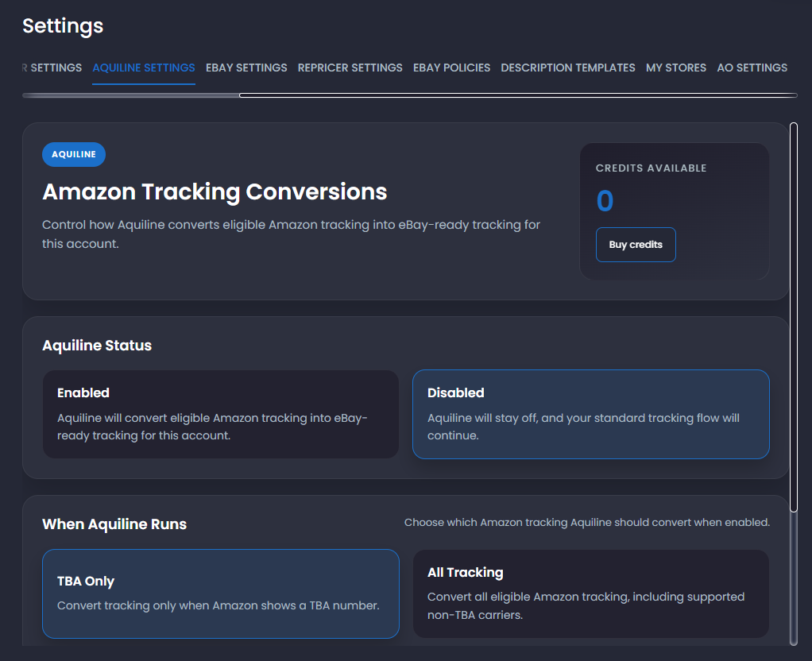Click the Settings page title
The height and width of the screenshot is (661, 812).
click(63, 26)
